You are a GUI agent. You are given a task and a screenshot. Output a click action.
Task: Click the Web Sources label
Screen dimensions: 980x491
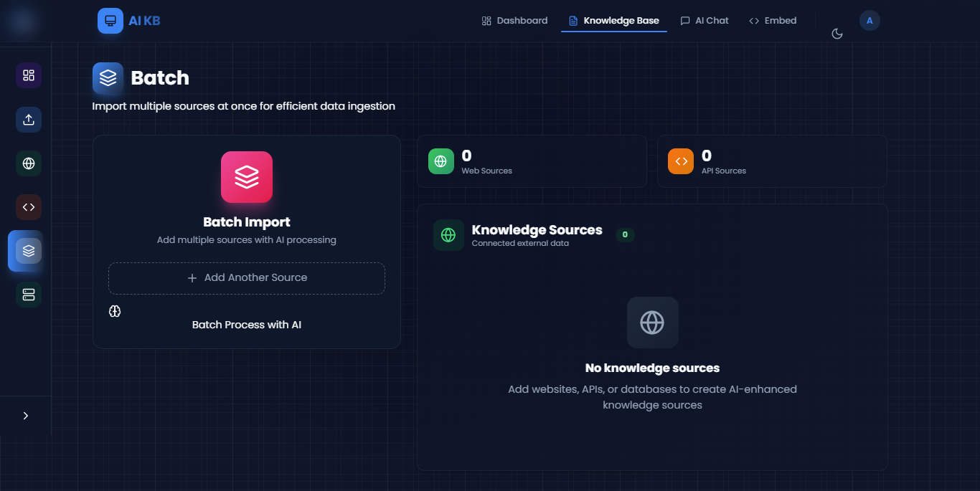point(487,171)
